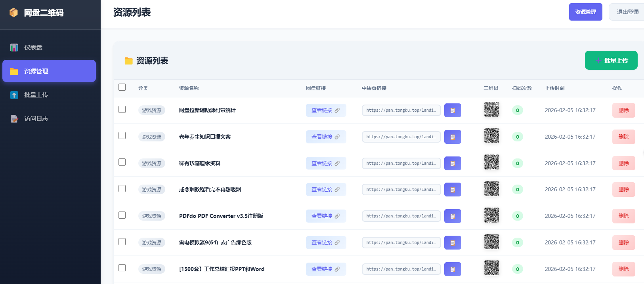Copy landing link for PDFdo PDF Converter

pyautogui.click(x=453, y=216)
